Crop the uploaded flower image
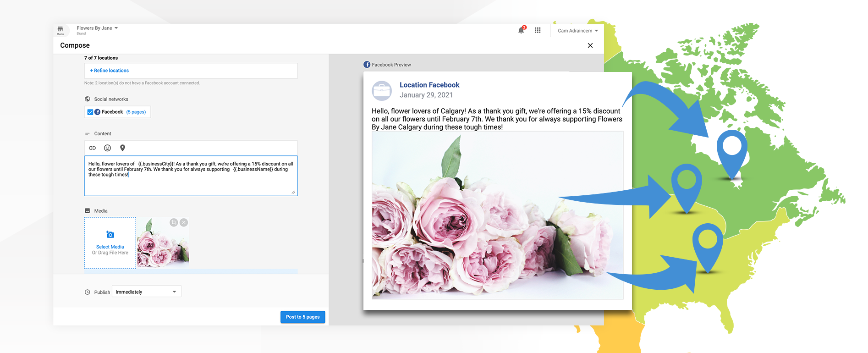This screenshot has width=868, height=353. (x=174, y=222)
